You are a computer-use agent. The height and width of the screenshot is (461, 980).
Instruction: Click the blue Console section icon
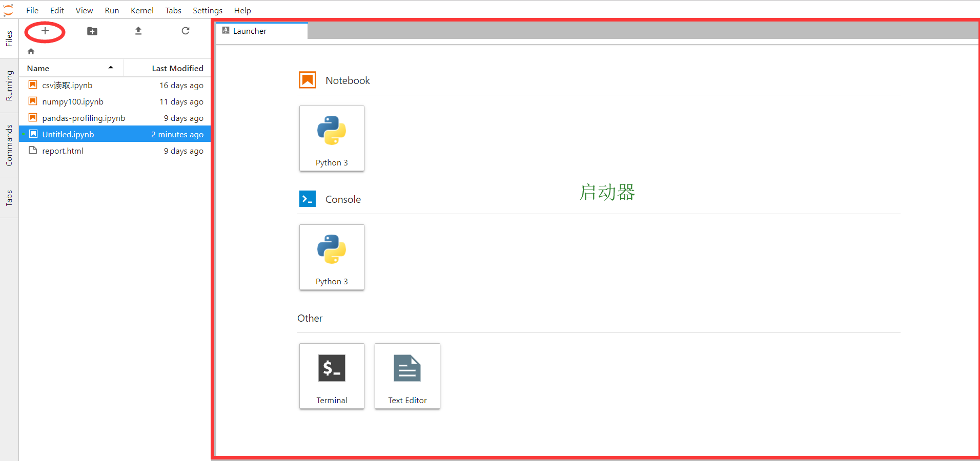tap(308, 199)
